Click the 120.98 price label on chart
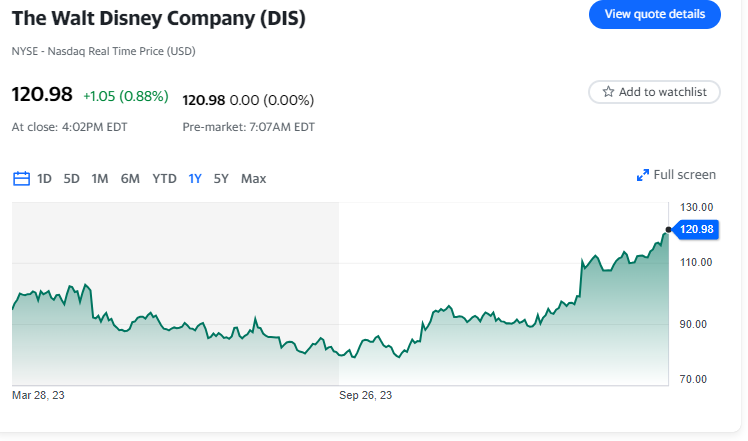Viewport: 748px width, 441px height. [696, 230]
